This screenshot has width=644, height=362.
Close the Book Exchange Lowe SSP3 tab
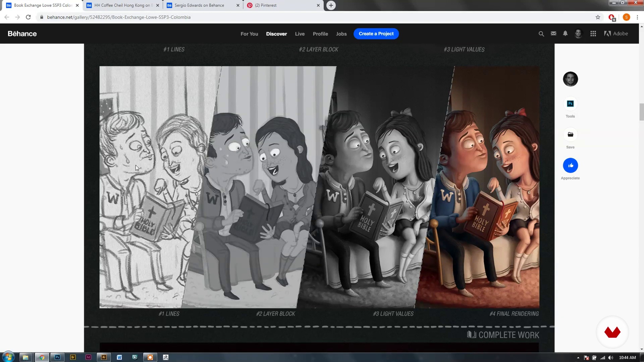click(77, 5)
